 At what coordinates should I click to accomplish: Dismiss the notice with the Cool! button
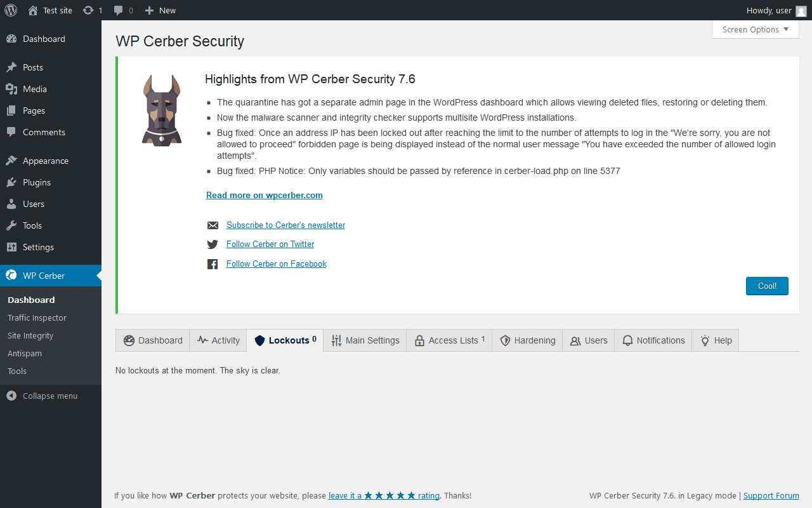point(767,286)
